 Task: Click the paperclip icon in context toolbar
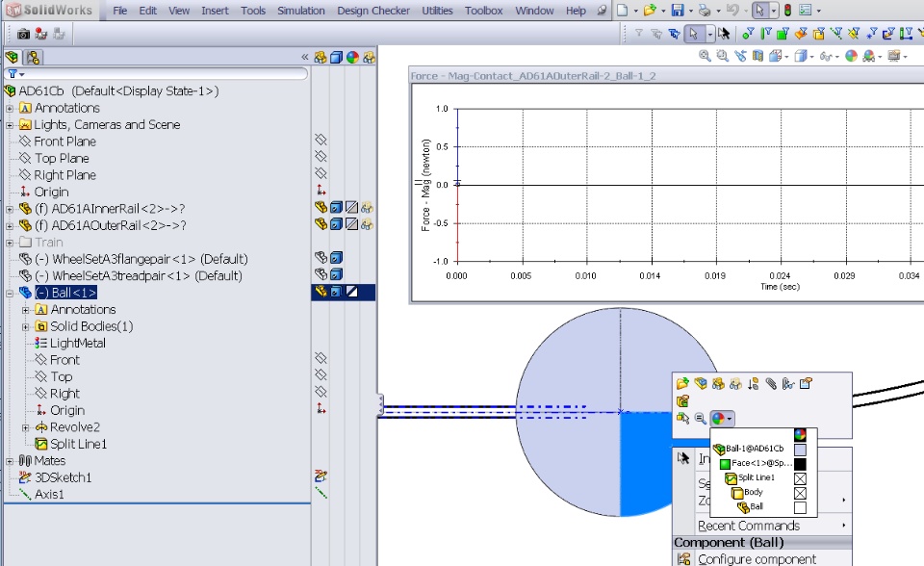click(771, 384)
